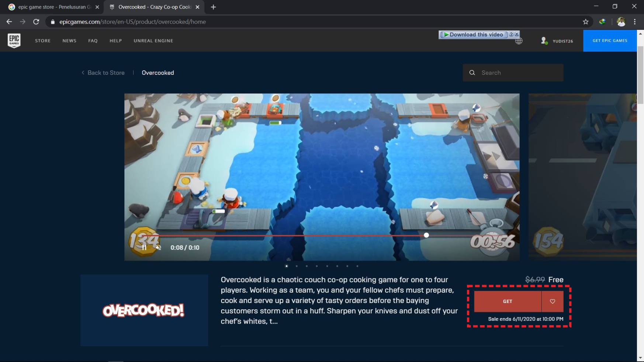Click the page scrollbar down arrow

(640, 358)
